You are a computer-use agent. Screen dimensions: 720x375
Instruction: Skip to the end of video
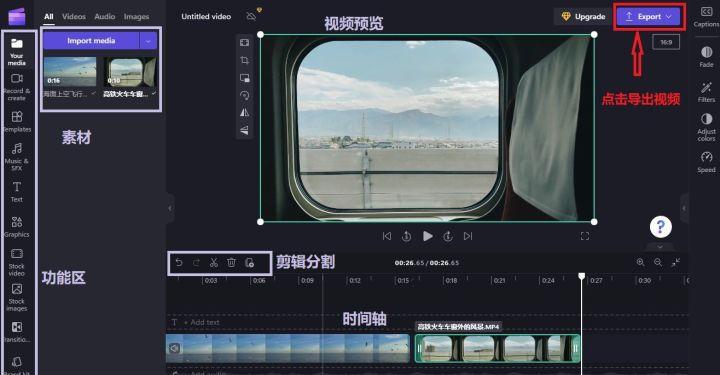point(468,236)
